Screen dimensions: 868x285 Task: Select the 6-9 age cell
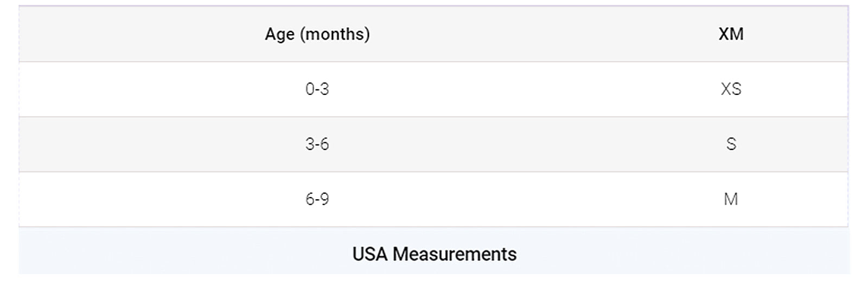pos(317,199)
